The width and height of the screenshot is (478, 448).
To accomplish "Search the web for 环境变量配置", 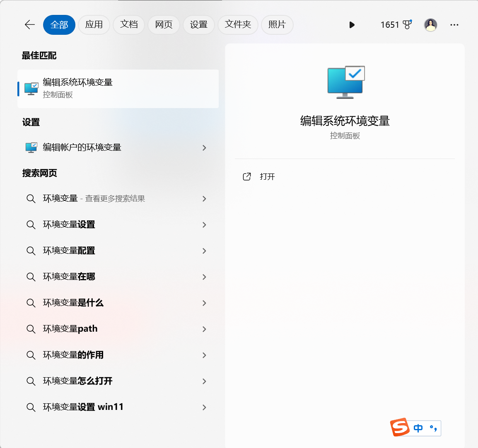I will (118, 251).
